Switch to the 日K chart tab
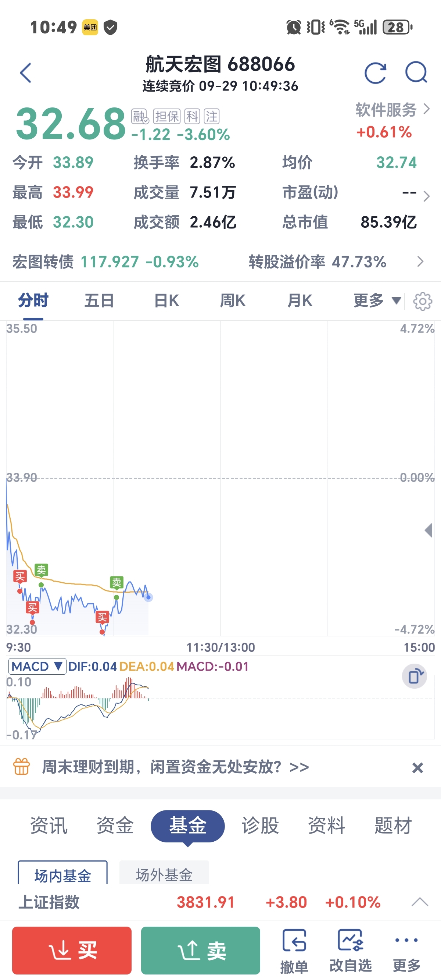Screen dimensions: 441x980 166,301
